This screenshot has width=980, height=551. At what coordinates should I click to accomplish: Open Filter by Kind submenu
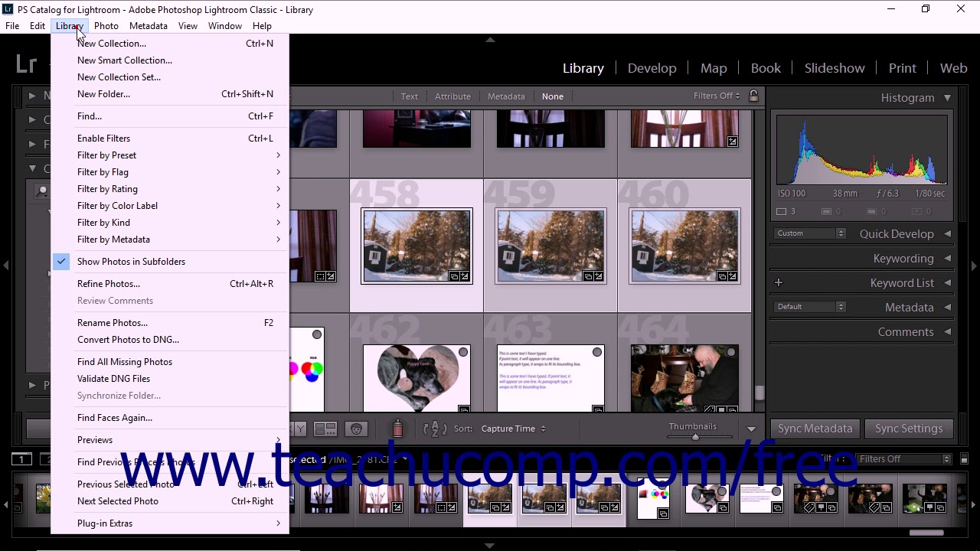click(171, 223)
